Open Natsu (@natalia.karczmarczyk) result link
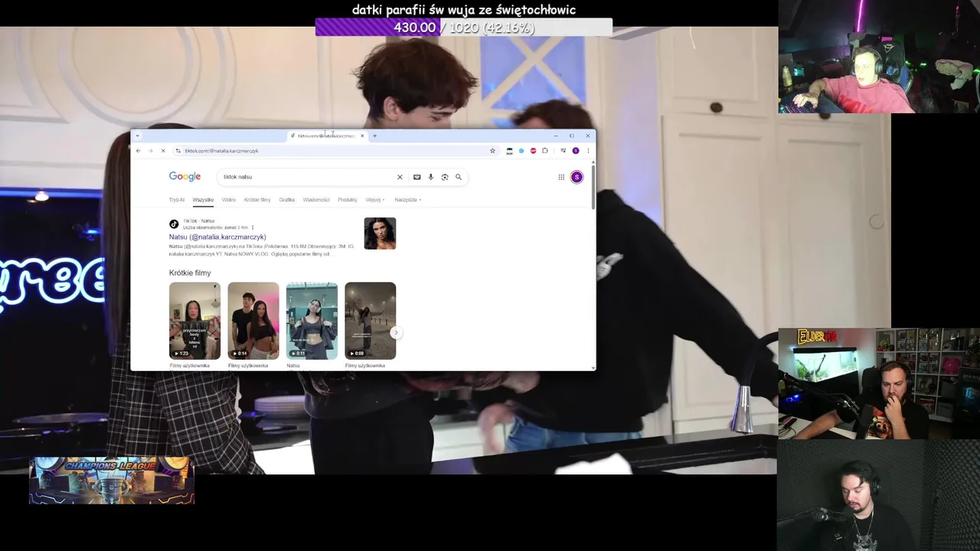This screenshot has height=551, width=980. [217, 237]
